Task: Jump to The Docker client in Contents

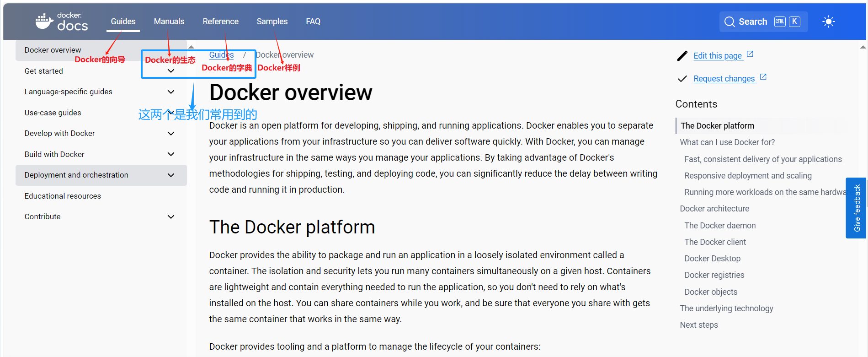Action: click(x=715, y=242)
